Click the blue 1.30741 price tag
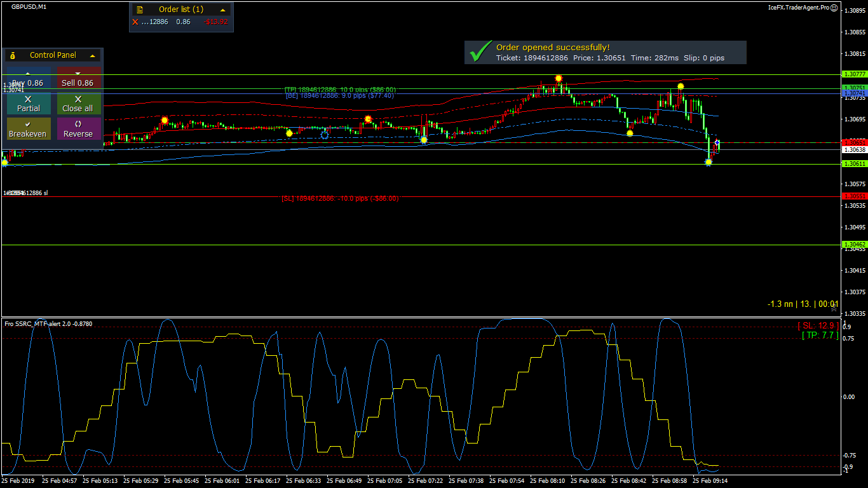The height and width of the screenshot is (488, 868). pos(853,93)
